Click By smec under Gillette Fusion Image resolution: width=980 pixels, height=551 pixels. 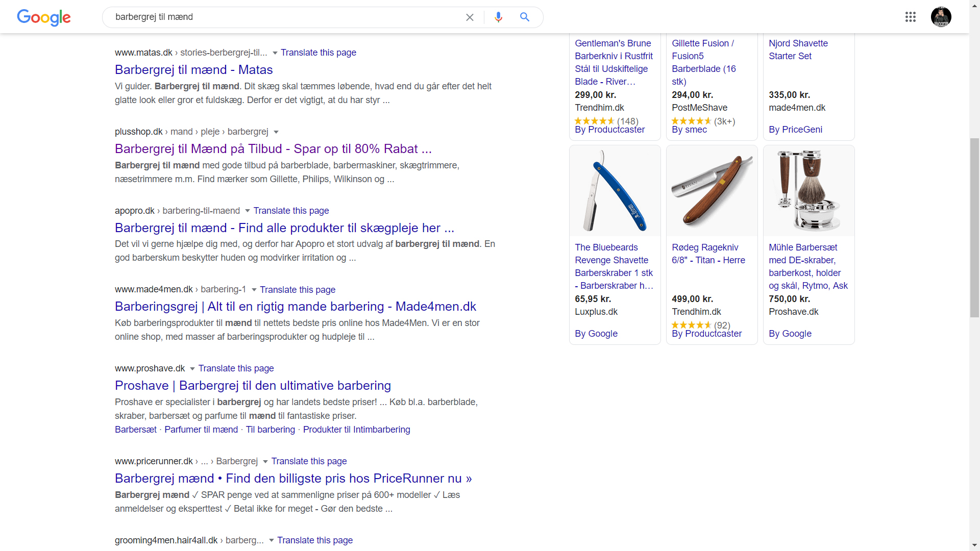point(690,130)
